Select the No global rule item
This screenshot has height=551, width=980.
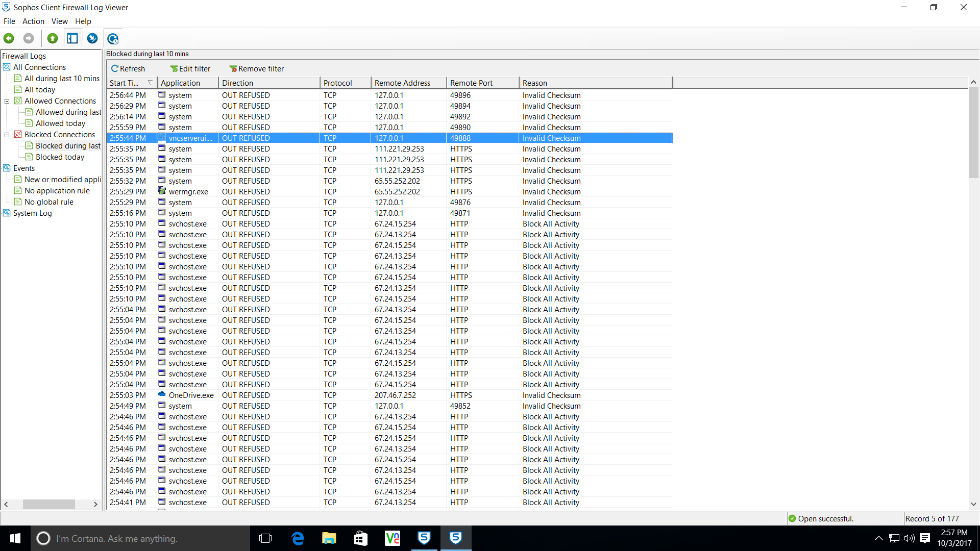click(49, 202)
